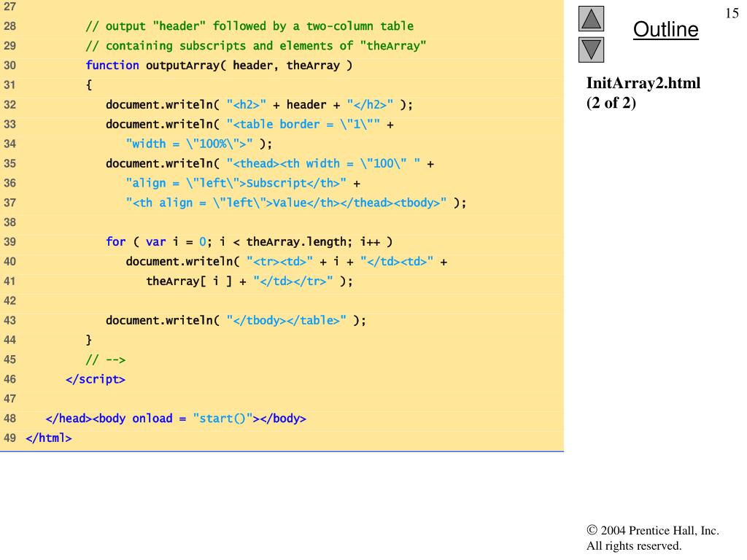Click the '2004 Prentice Hall, Inc.' copyright text
The width and height of the screenshot is (747, 560).
(653, 531)
